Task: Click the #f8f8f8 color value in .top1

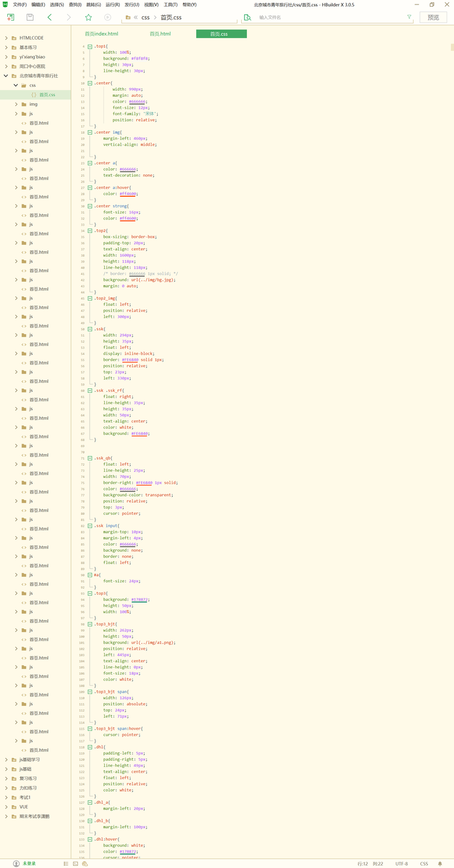Action: click(140, 58)
